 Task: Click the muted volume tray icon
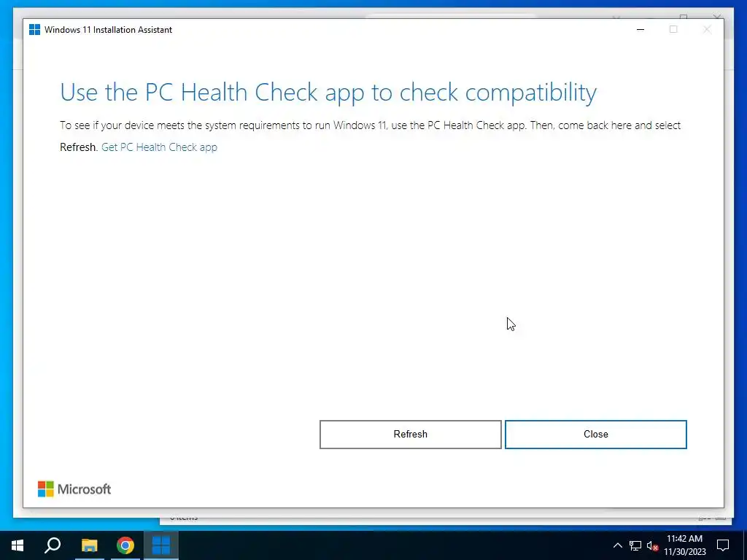652,545
